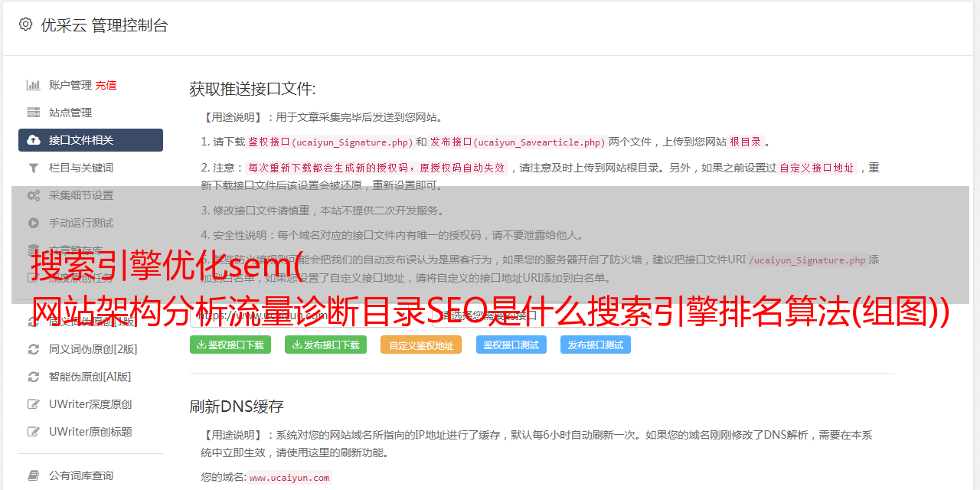Screen dimensions: 980x490
Task: Click the book icon for 公有词库查询
Action: (x=34, y=475)
